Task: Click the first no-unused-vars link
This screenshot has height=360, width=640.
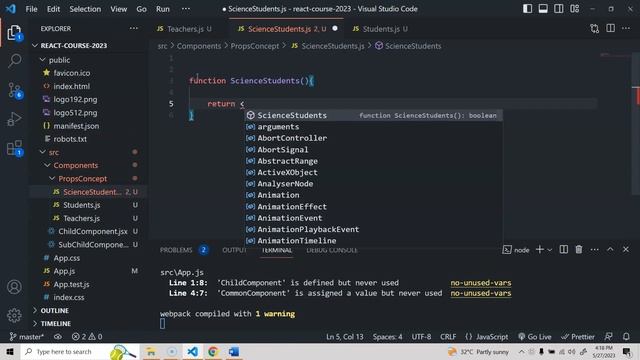Action: pyautogui.click(x=480, y=282)
